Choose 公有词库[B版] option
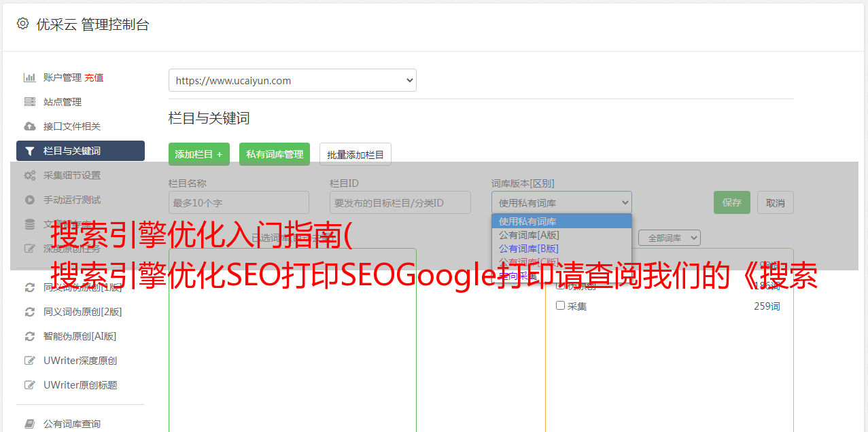 (x=561, y=248)
